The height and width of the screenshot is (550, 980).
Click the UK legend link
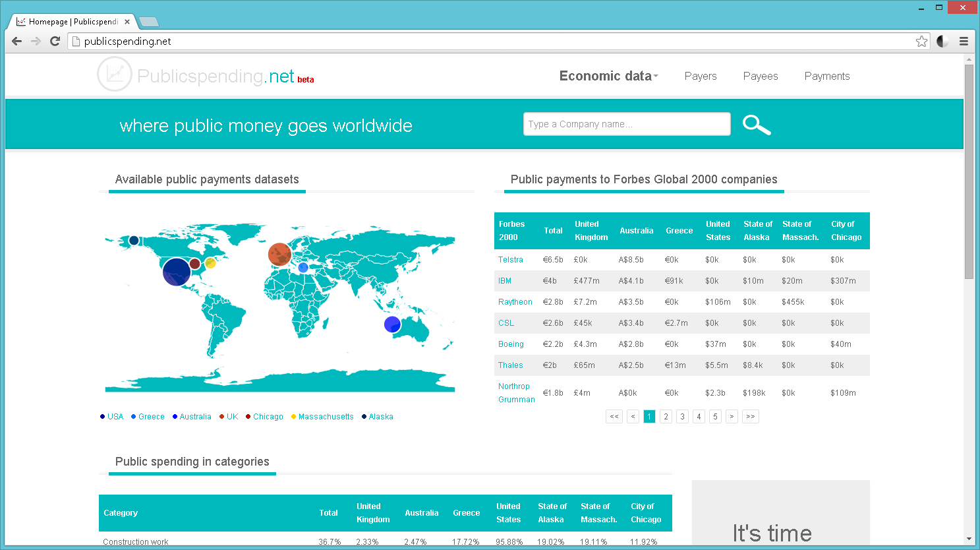pos(233,417)
